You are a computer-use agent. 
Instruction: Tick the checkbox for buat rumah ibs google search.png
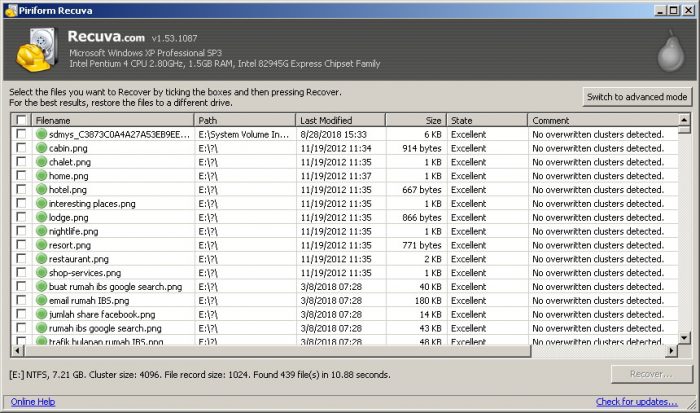coord(21,286)
